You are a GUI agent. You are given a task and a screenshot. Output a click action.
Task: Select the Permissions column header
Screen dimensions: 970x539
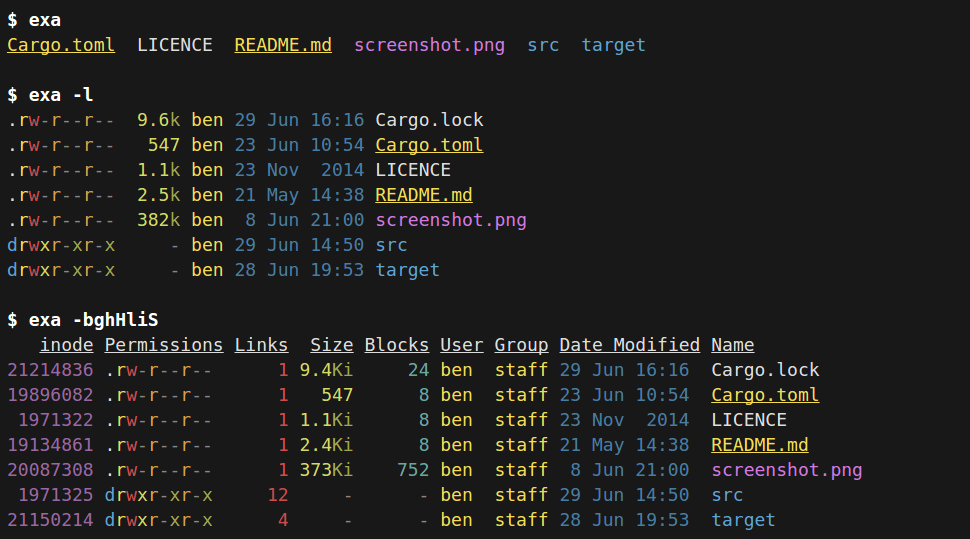click(x=164, y=345)
